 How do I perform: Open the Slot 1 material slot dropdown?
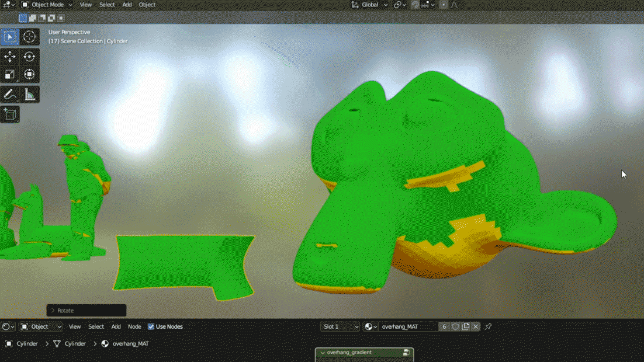[x=340, y=327]
